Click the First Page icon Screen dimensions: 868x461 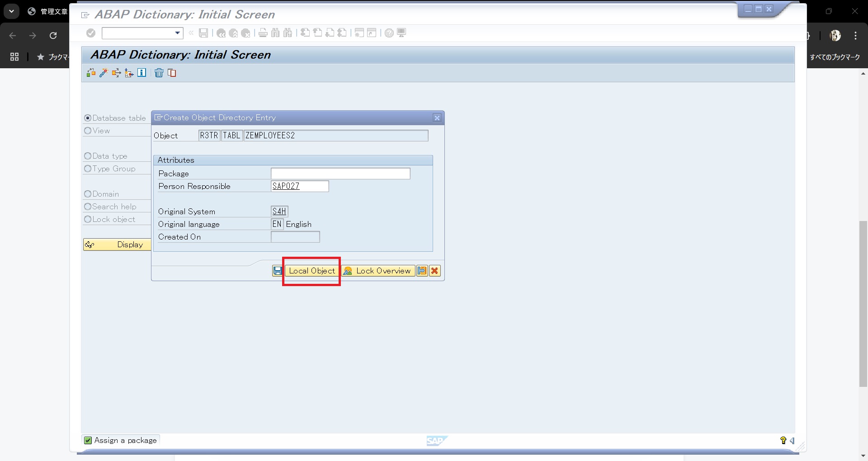(305, 33)
